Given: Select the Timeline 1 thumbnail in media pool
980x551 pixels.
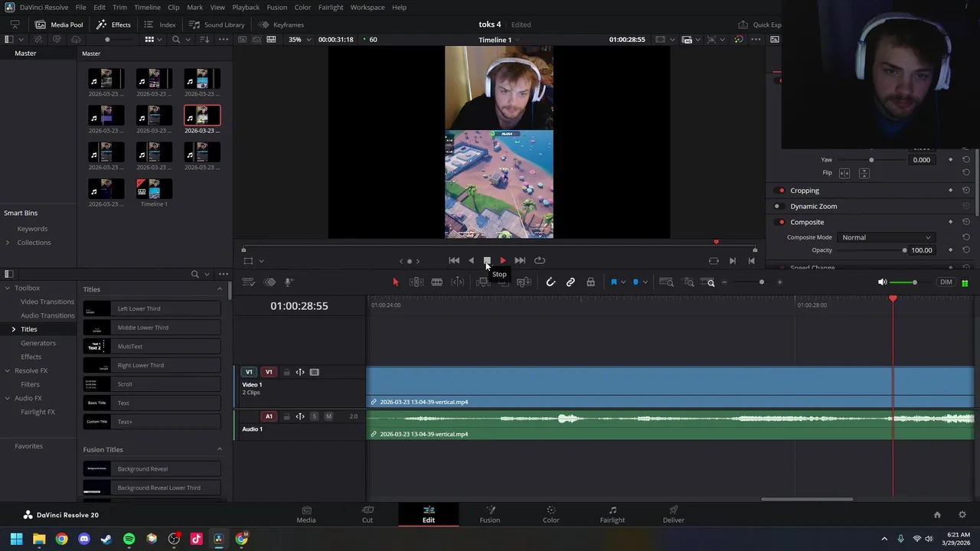Looking at the screenshot, I should [154, 188].
